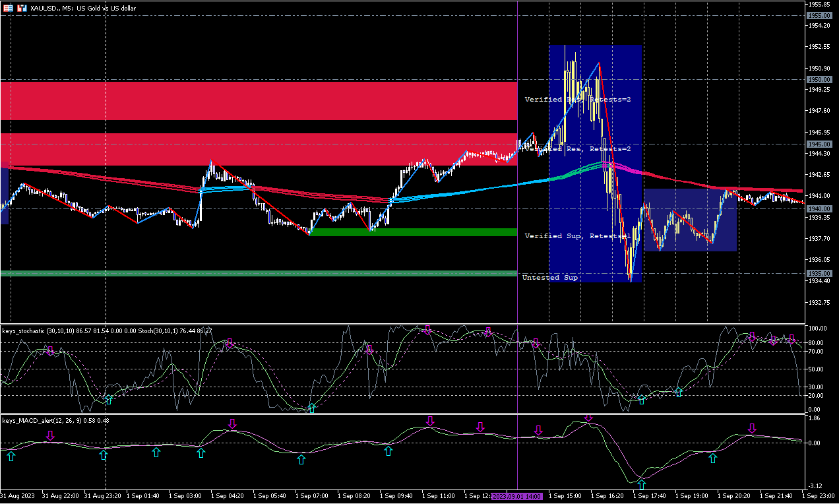The image size is (839, 504).
Task: Click the 'Verified Sup, Retests=1' label
Action: tap(577, 236)
